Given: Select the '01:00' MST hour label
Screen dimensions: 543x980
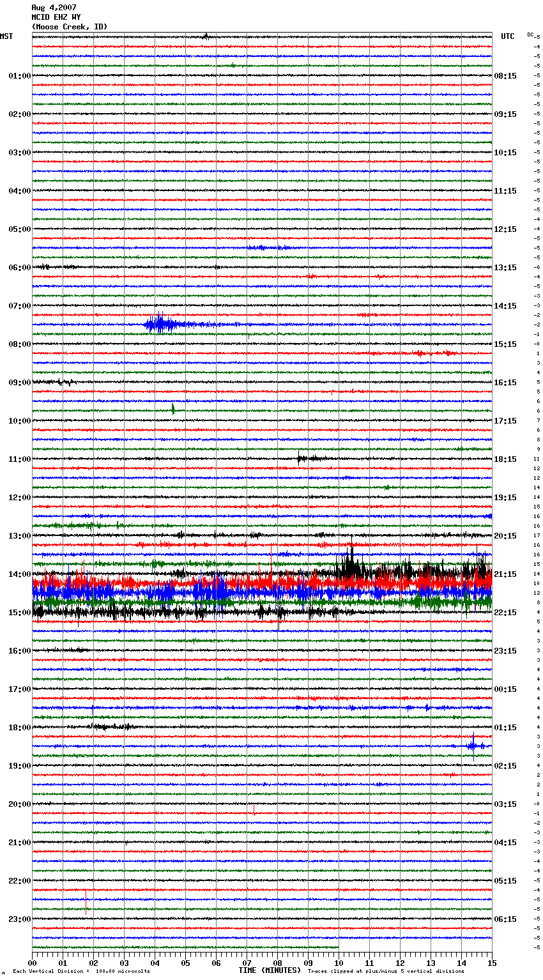Looking at the screenshot, I should pos(19,76).
